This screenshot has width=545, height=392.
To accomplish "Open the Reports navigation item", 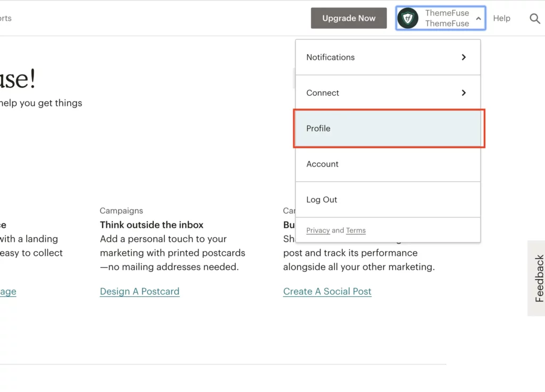I will click(4, 18).
